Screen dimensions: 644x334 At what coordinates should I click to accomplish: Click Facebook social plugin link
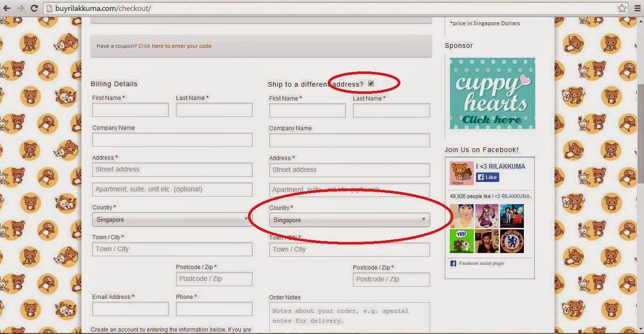pyautogui.click(x=481, y=263)
